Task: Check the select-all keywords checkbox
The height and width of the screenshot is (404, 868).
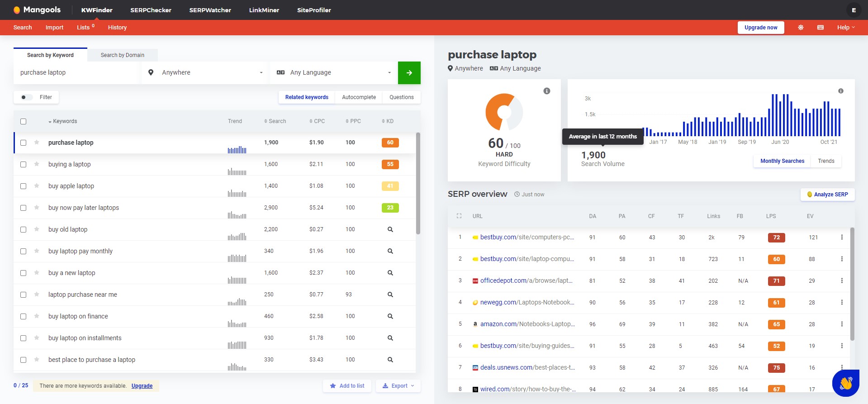Action: 24,121
